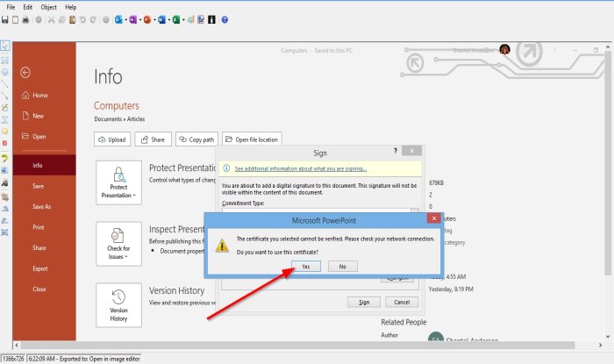
Task: Send image to OneNote via its icon
Action: pos(132,19)
